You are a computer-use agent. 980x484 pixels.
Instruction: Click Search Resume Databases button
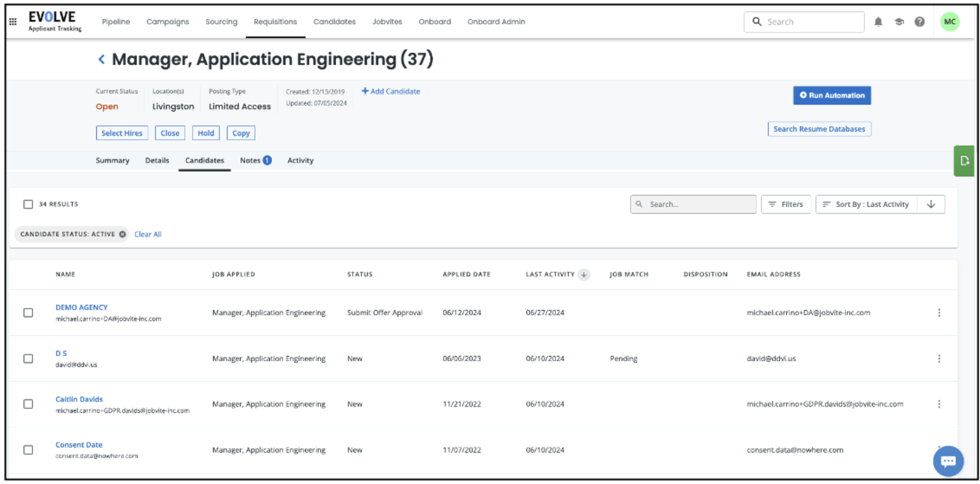pos(819,129)
